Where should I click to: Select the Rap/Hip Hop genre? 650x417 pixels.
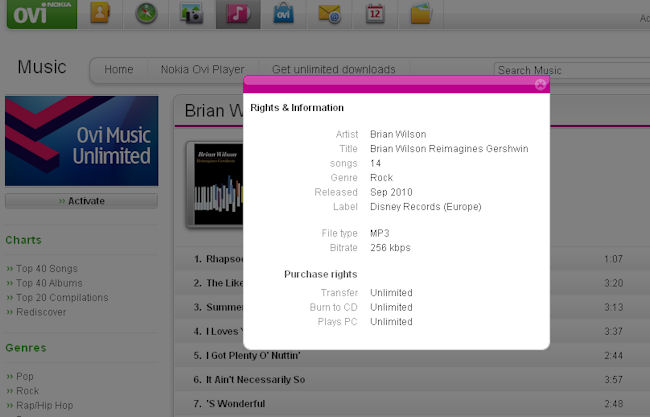click(x=44, y=405)
